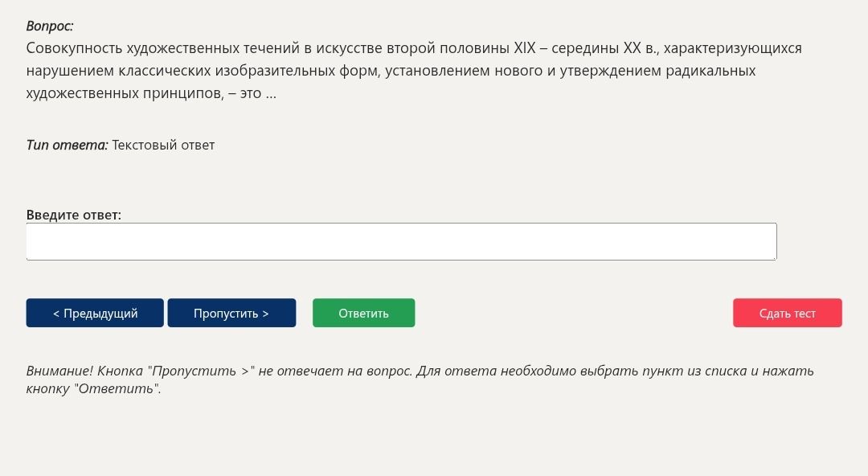Go back with the Предыдущий button
The image size is (868, 476).
pos(95,313)
